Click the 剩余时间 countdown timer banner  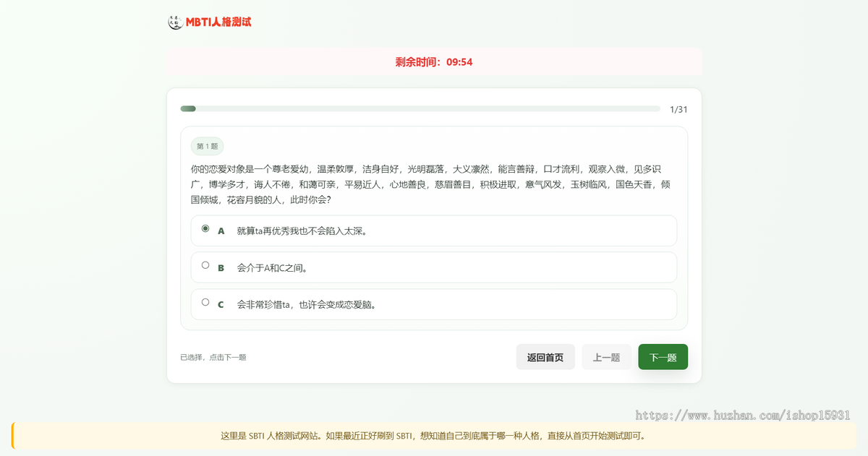[434, 62]
